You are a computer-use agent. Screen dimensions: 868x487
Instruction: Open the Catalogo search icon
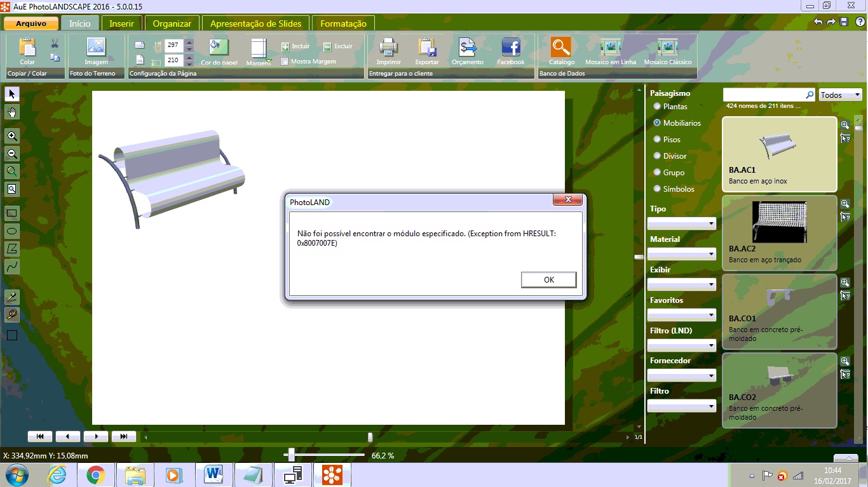click(x=561, y=48)
